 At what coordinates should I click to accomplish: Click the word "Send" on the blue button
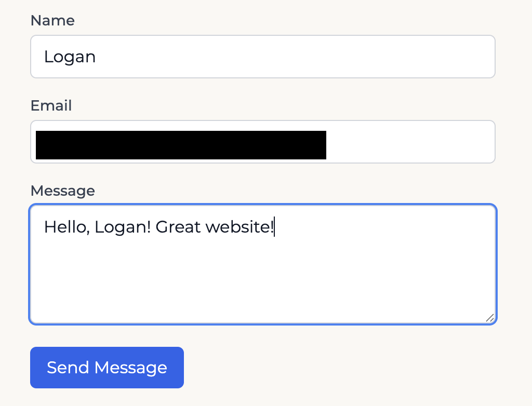click(x=68, y=368)
